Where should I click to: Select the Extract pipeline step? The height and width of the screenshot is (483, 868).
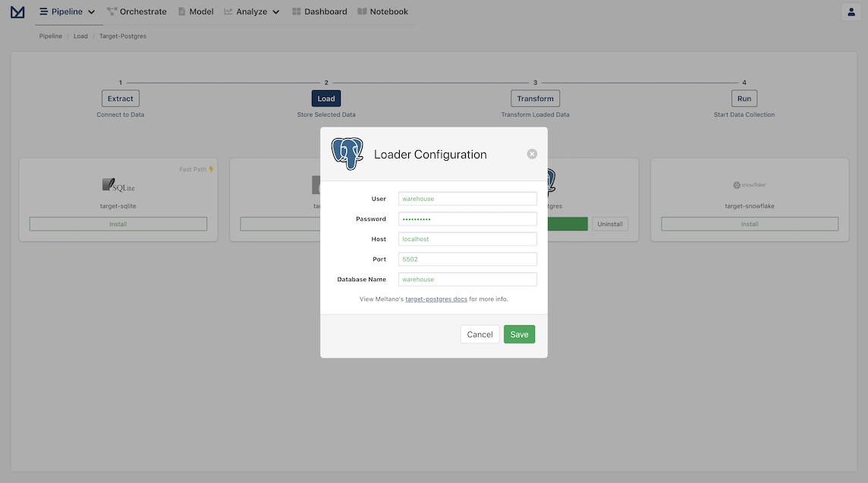[120, 99]
